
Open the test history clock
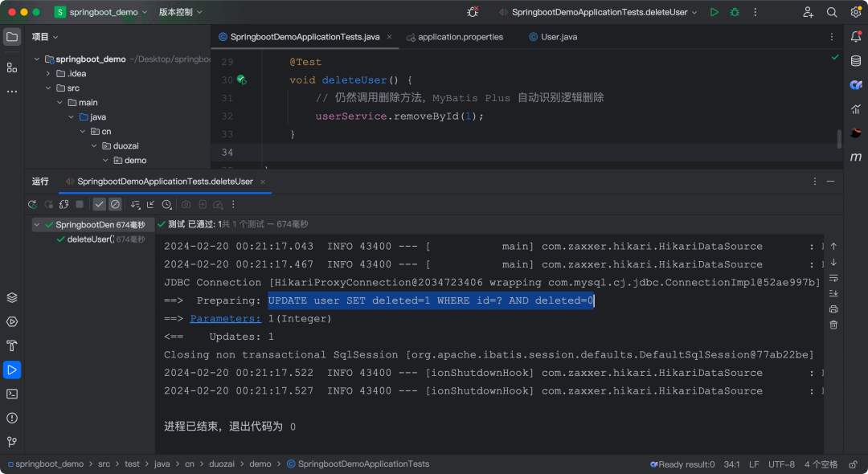[166, 205]
